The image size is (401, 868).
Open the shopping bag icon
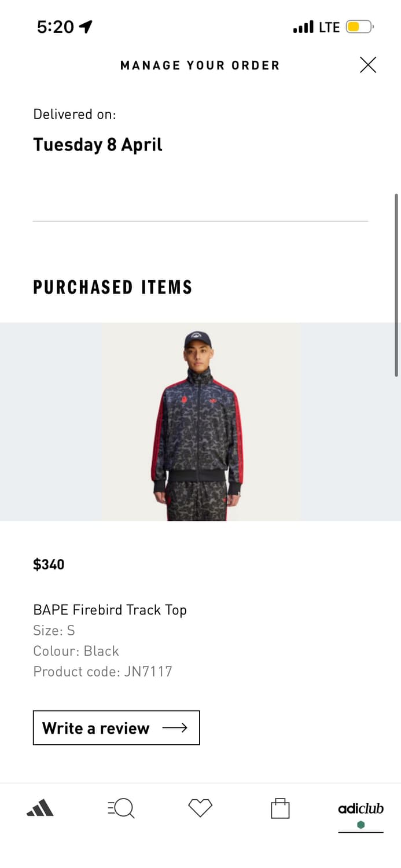tap(280, 808)
